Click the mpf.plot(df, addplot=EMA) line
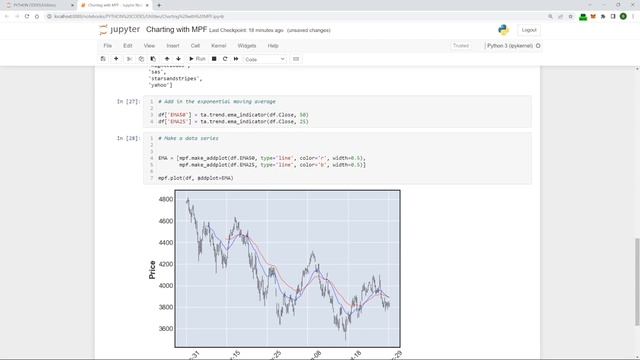This screenshot has height=360, width=640. point(196,178)
